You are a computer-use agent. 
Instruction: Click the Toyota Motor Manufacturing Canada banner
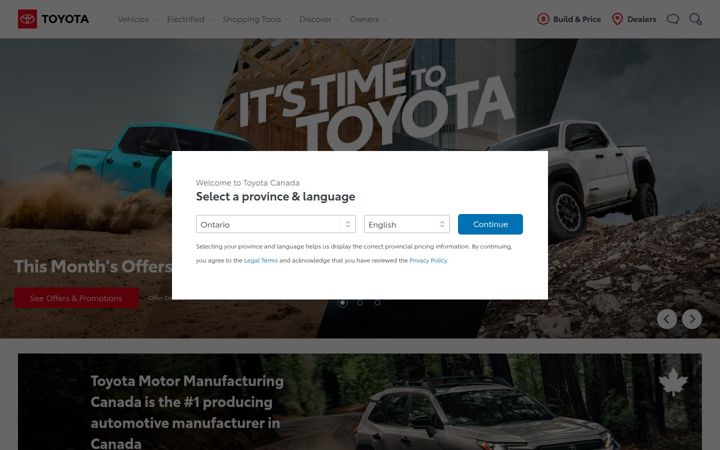[360, 402]
